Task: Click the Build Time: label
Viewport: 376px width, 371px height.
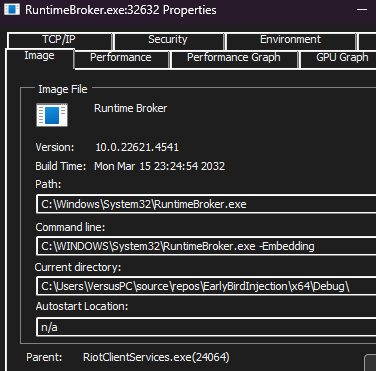Action: (61, 166)
